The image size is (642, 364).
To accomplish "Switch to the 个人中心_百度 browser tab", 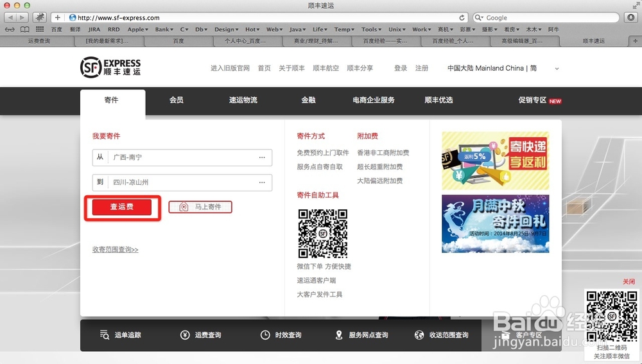I will [x=245, y=41].
